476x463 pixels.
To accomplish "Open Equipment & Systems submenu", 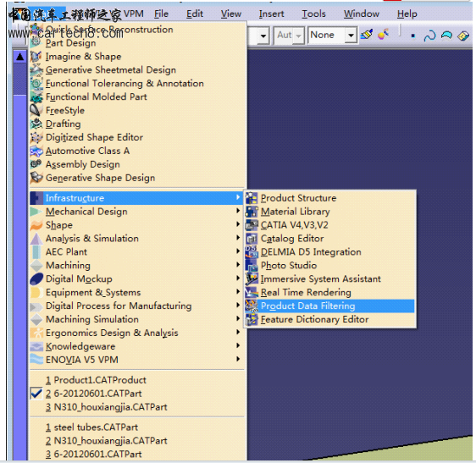I will point(136,293).
